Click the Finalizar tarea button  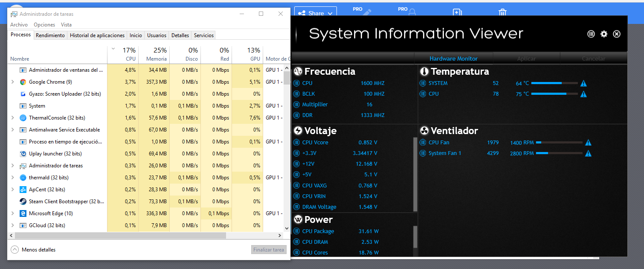tap(269, 250)
